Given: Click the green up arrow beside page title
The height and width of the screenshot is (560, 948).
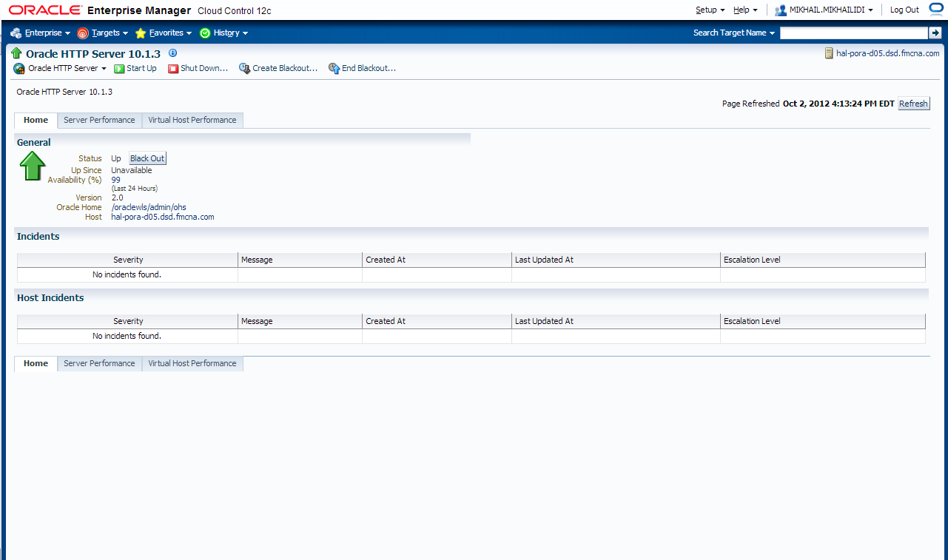Looking at the screenshot, I should point(17,53).
